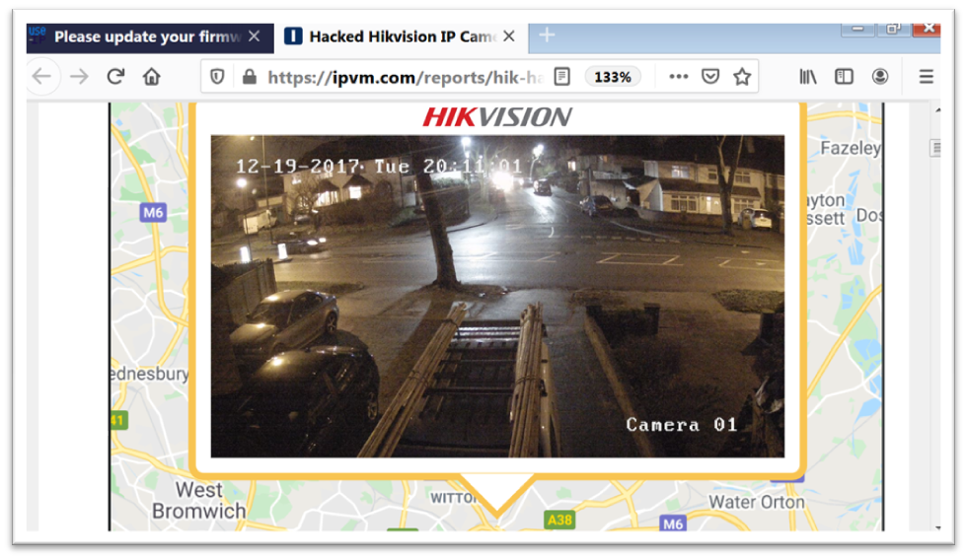Go to the browser home page
Image resolution: width=967 pixels, height=560 pixels.
point(151,77)
